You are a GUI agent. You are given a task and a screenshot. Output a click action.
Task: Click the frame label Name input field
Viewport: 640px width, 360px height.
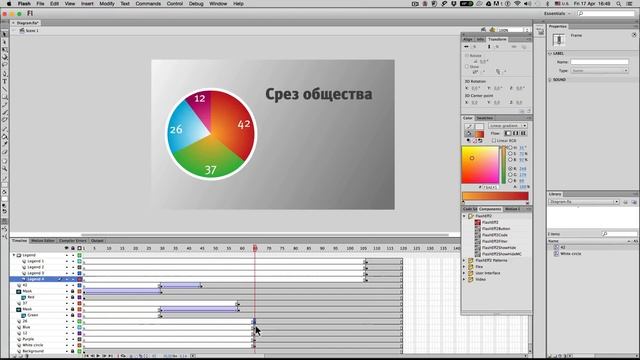[x=599, y=62]
